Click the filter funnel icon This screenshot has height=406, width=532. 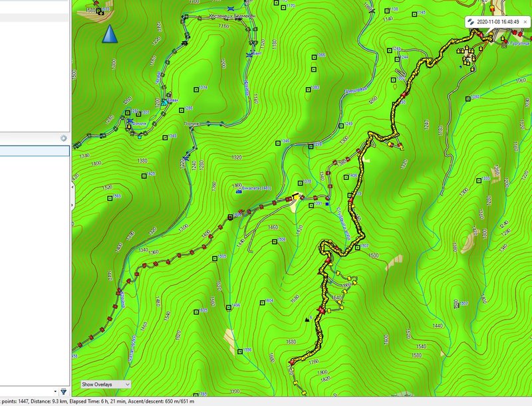(x=64, y=392)
